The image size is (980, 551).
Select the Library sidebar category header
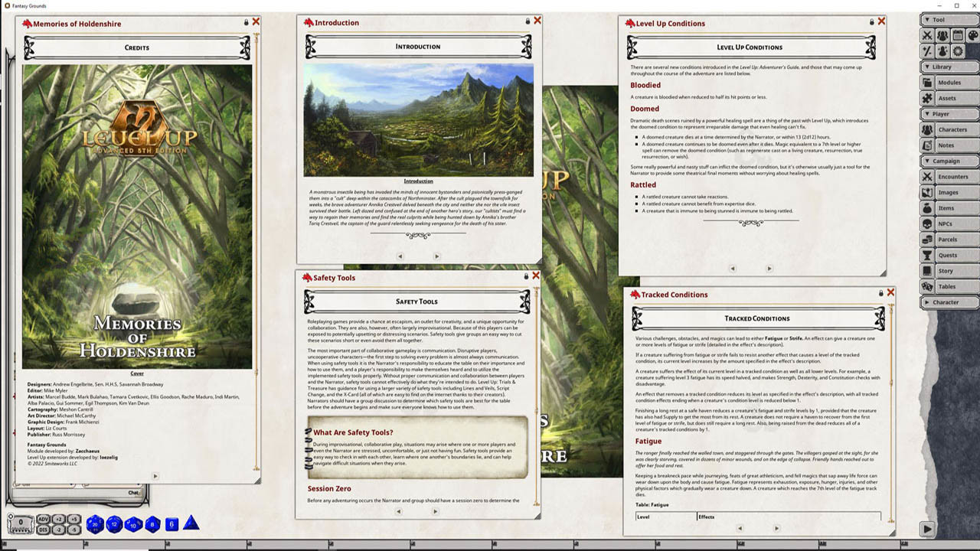[x=949, y=67]
